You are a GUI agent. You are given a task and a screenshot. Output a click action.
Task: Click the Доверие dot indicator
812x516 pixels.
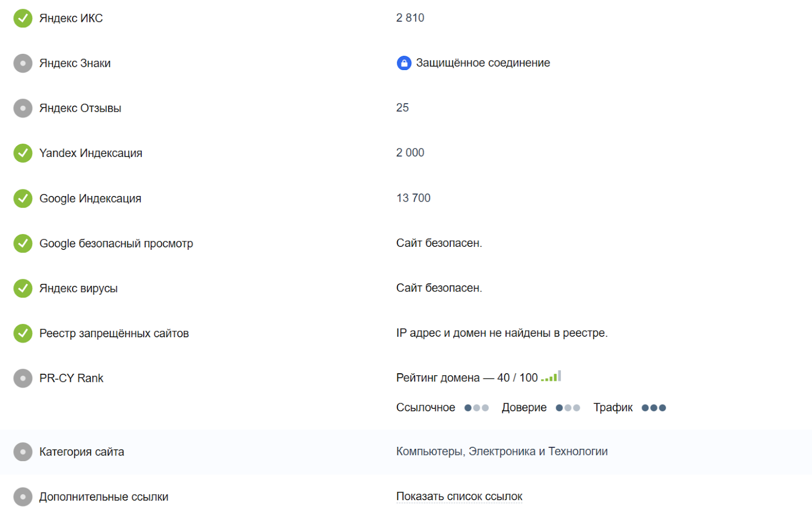pyautogui.click(x=568, y=407)
